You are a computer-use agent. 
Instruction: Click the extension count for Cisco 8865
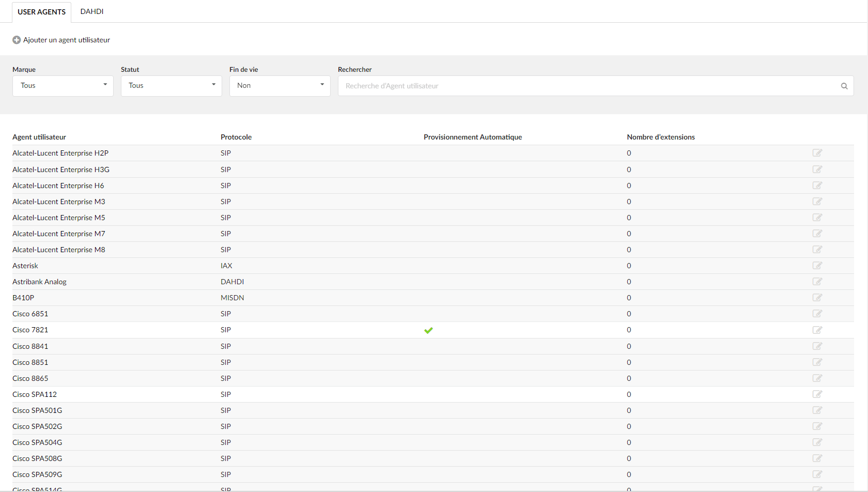(x=629, y=378)
